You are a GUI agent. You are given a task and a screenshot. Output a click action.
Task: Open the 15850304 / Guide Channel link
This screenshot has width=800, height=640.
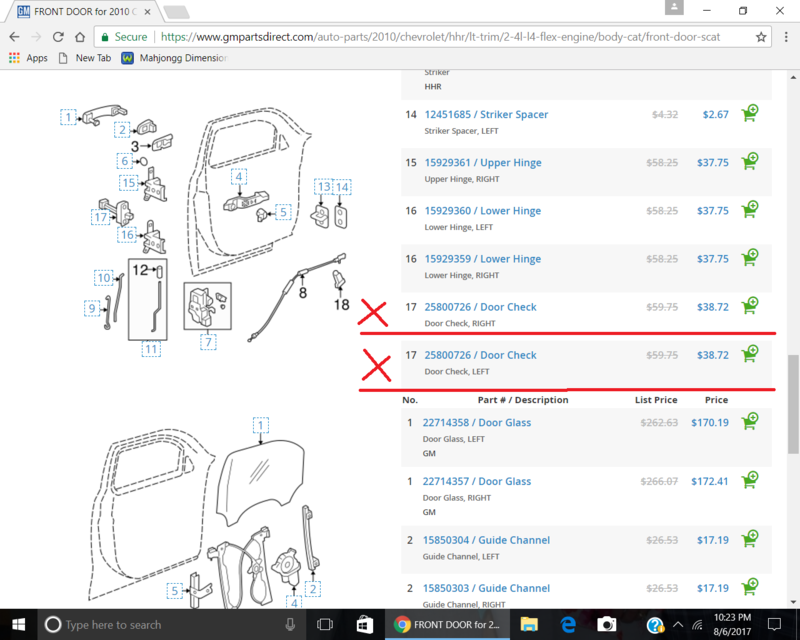486,540
